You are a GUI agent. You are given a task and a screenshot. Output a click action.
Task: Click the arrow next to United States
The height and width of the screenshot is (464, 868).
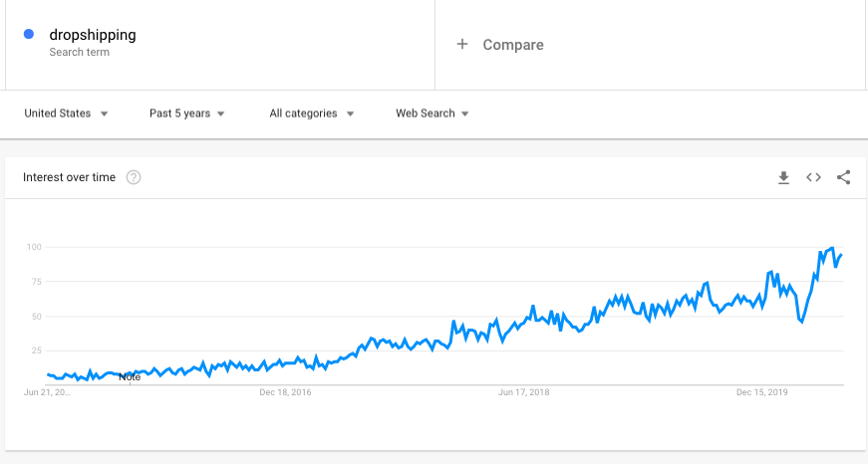pyautogui.click(x=104, y=114)
